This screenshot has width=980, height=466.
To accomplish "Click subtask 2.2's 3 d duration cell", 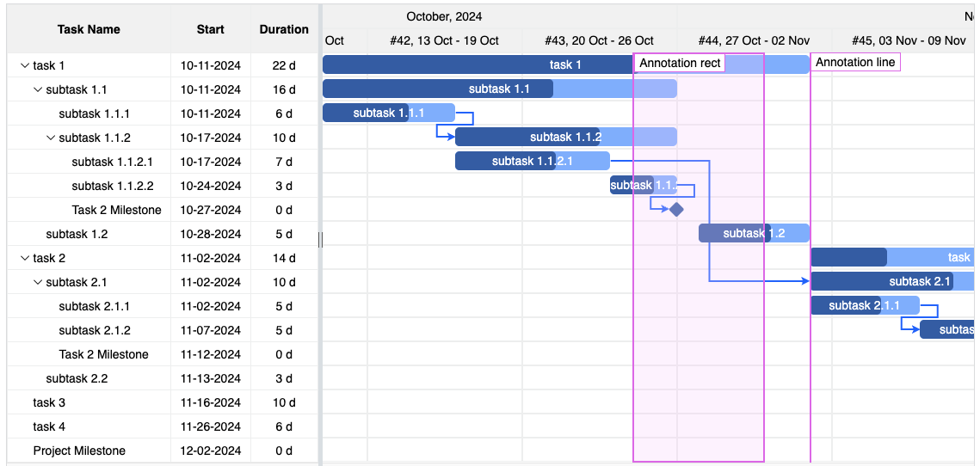I will click(284, 378).
